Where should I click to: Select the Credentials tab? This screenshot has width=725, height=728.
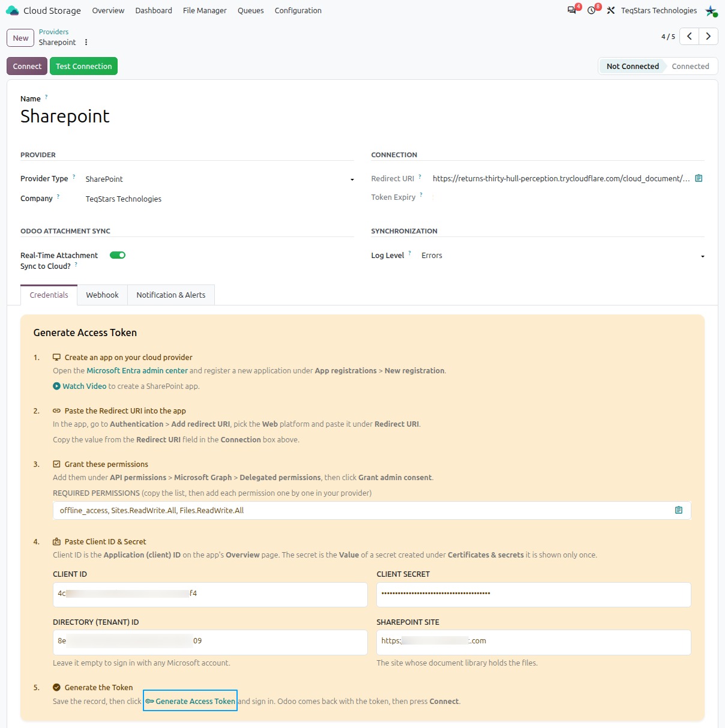pyautogui.click(x=49, y=295)
